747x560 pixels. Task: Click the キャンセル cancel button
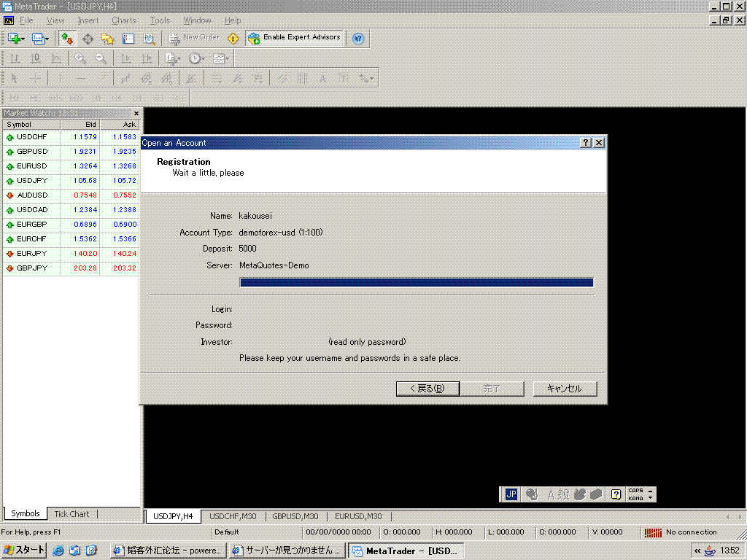[565, 389]
